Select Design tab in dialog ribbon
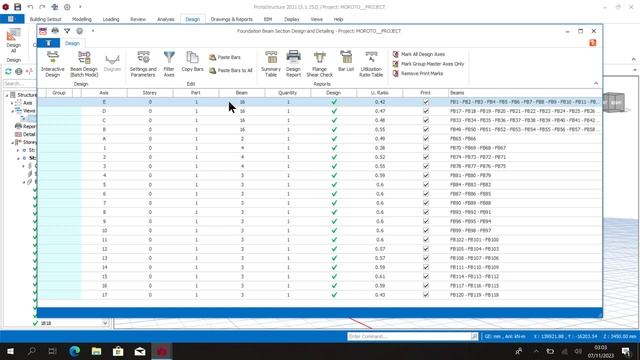Viewport: 640px width, 360px height. pyautogui.click(x=72, y=43)
